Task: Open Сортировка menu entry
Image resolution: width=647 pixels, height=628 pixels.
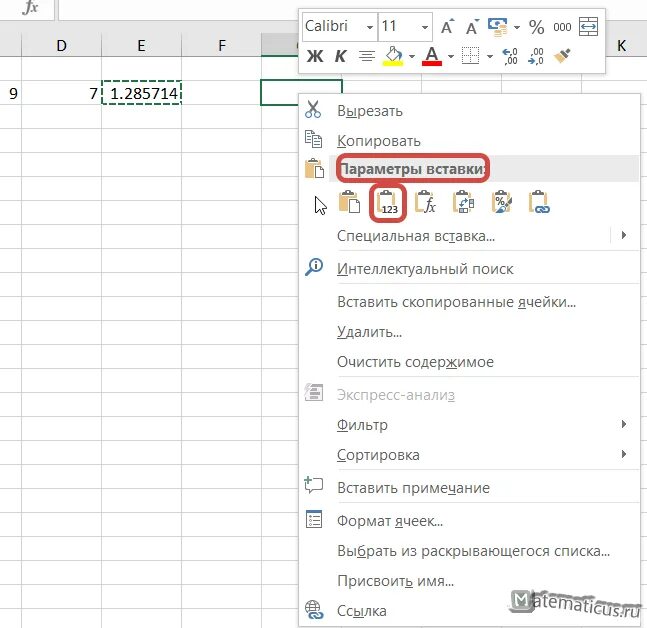Action: pyautogui.click(x=378, y=455)
